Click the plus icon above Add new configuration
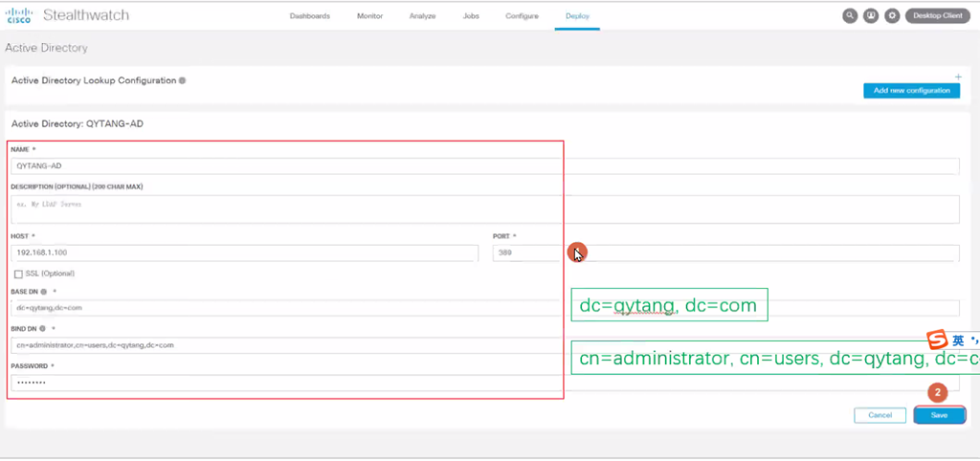980x461 pixels. click(958, 77)
